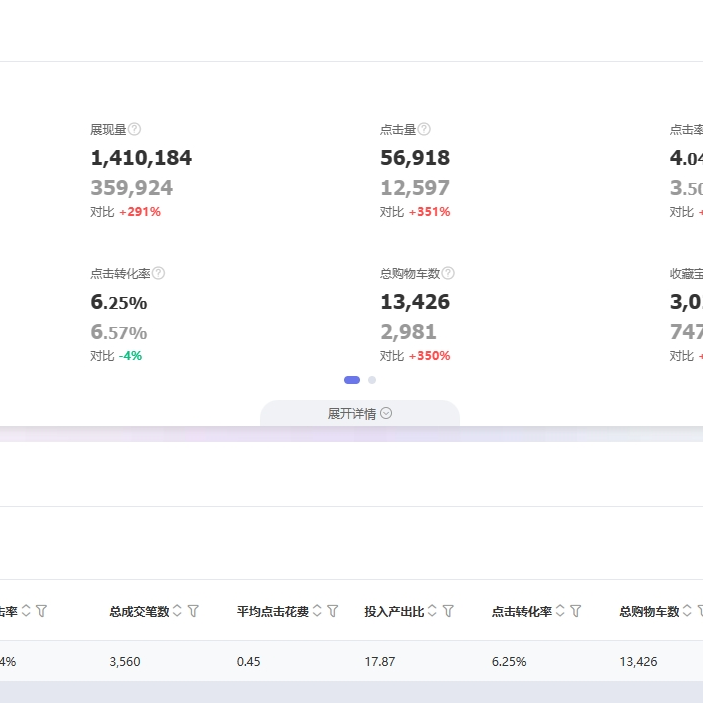Select 总购物车数 metric card value 13,426
703x703 pixels.
pyautogui.click(x=415, y=302)
